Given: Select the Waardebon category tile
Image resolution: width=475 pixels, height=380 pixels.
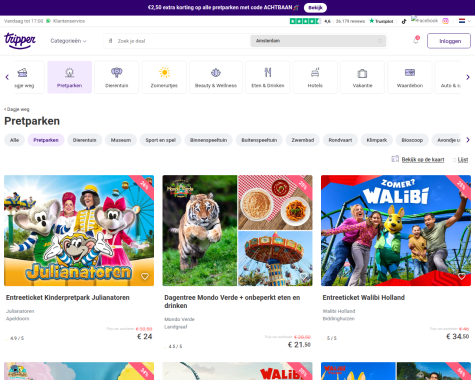Looking at the screenshot, I should [410, 77].
